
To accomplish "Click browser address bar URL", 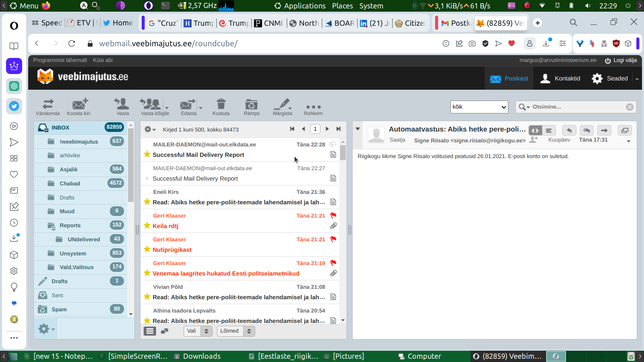I will (168, 43).
